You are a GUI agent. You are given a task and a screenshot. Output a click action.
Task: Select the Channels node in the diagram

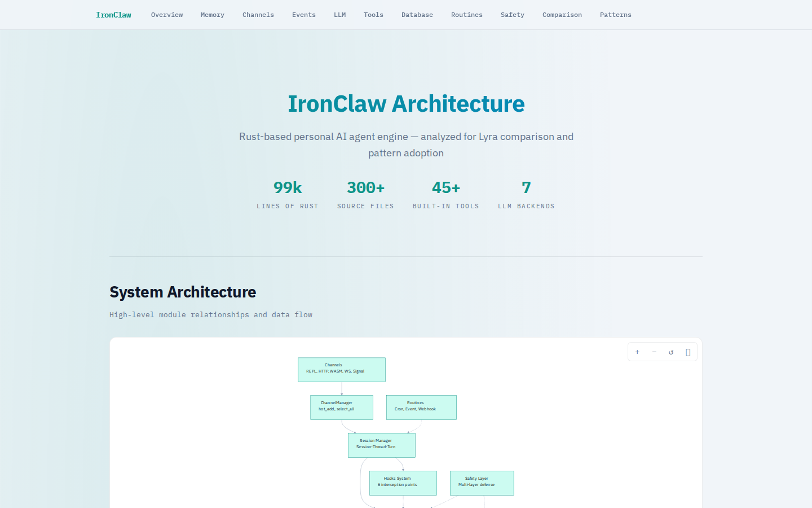click(342, 369)
